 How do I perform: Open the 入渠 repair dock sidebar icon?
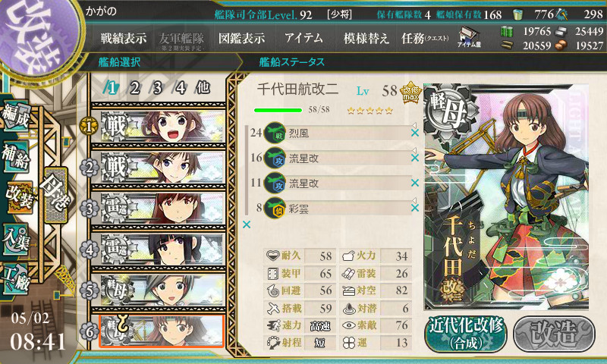pyautogui.click(x=15, y=240)
